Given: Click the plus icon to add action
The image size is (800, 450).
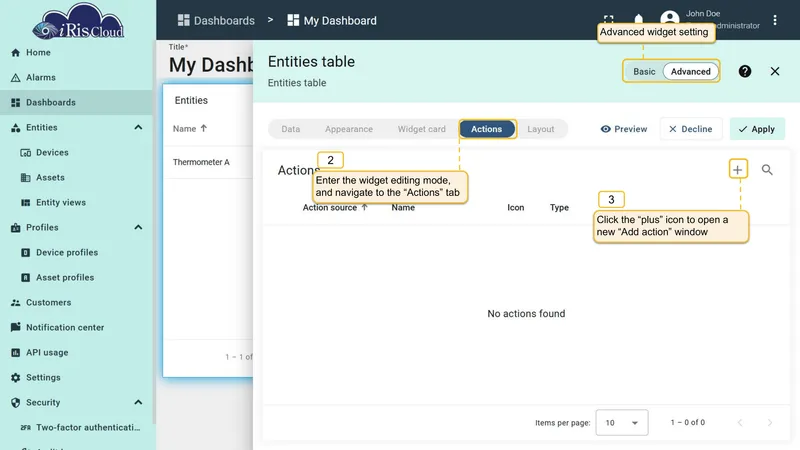Looking at the screenshot, I should tap(737, 170).
